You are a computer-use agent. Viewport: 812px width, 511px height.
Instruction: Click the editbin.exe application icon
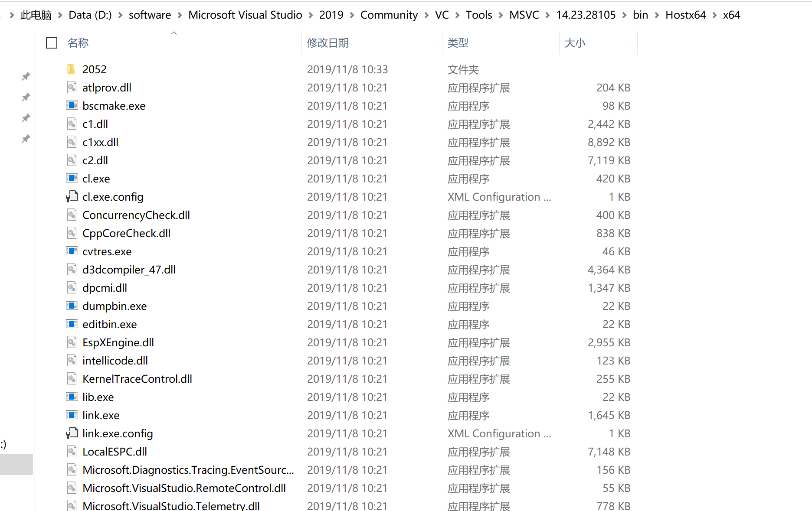[72, 324]
